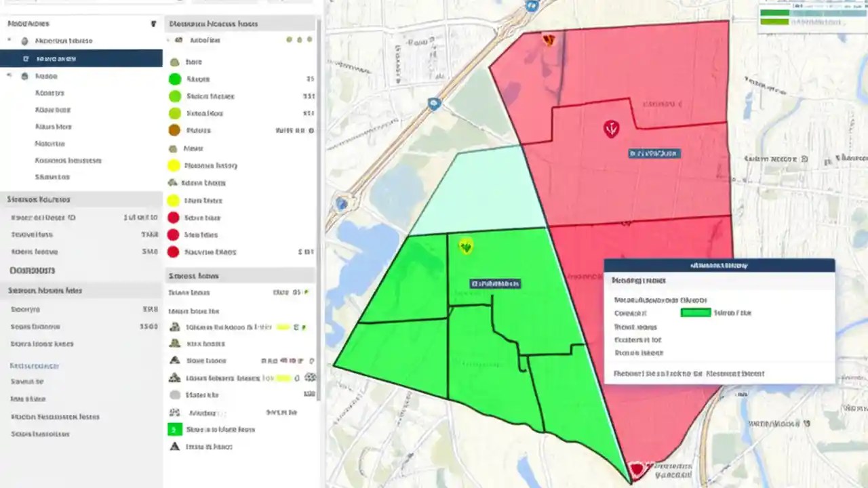This screenshot has height=488, width=868.
Task: Click the pin marker centered in the red zone
Action: pos(610,128)
